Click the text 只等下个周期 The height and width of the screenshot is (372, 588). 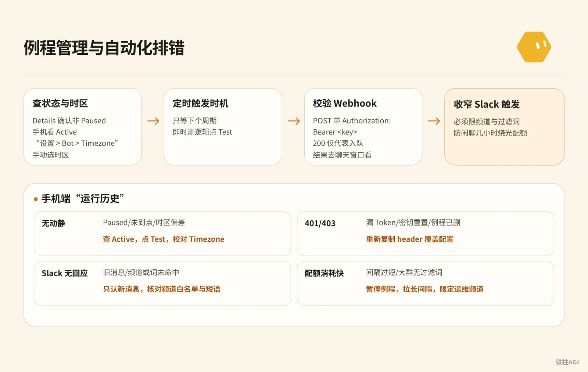coord(195,121)
